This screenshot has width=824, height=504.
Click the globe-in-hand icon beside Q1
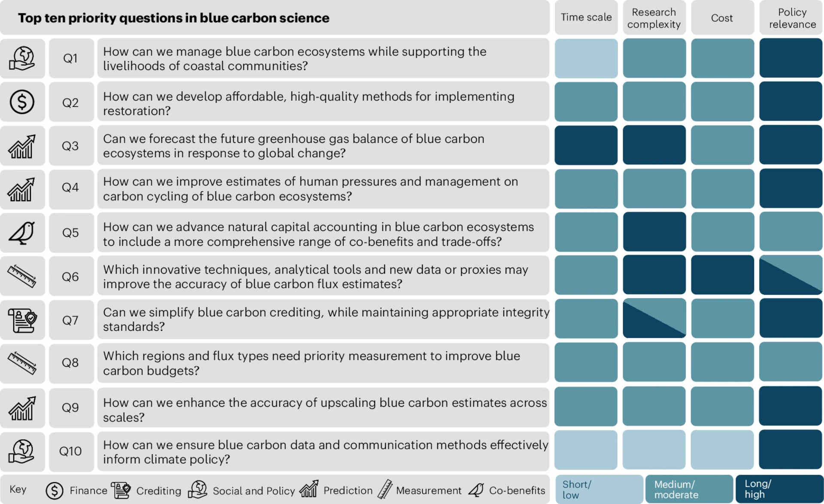22,59
